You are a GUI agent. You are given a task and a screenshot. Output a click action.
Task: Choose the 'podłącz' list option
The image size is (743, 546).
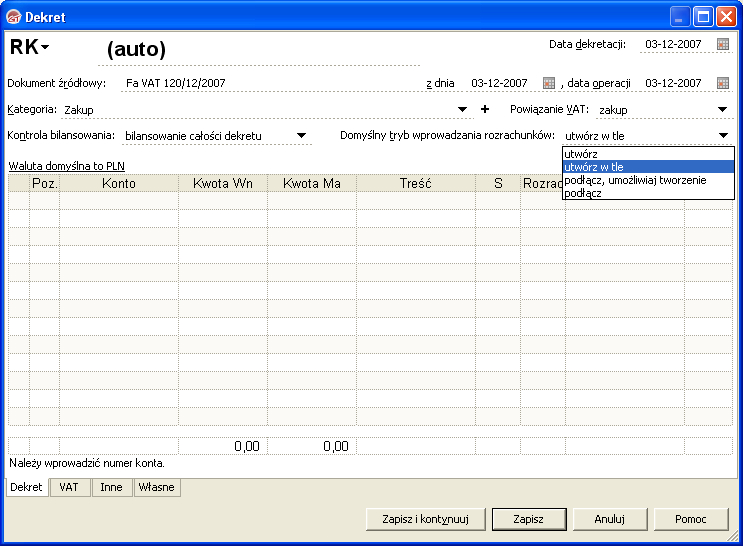click(648, 193)
